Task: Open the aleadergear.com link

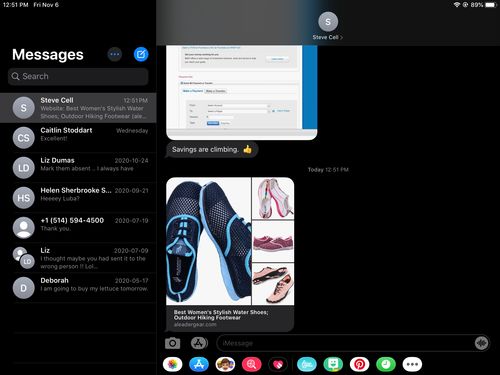Action: (x=195, y=325)
